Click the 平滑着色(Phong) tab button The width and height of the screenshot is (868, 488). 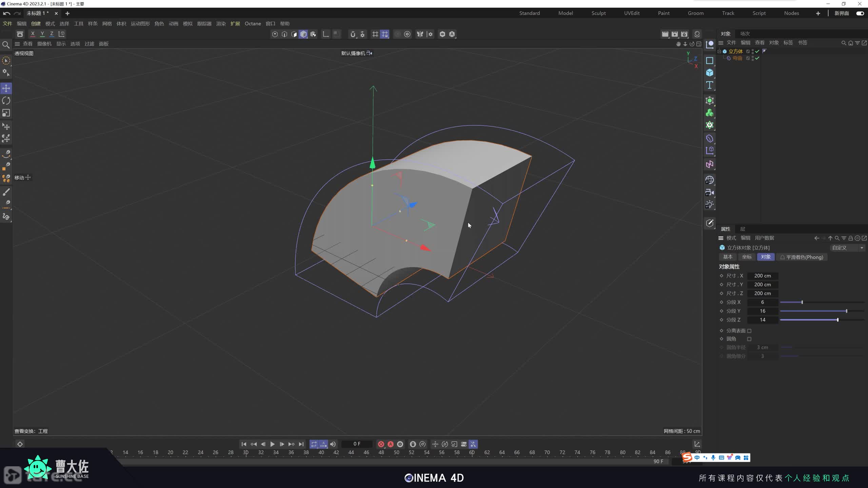pyautogui.click(x=802, y=257)
